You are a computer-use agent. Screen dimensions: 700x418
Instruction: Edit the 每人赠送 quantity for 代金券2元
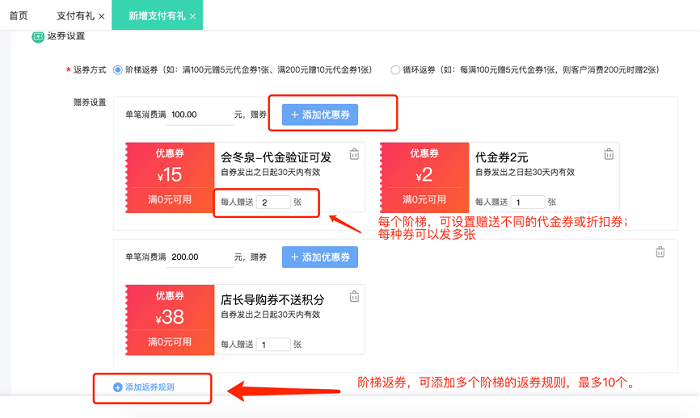[x=527, y=201]
